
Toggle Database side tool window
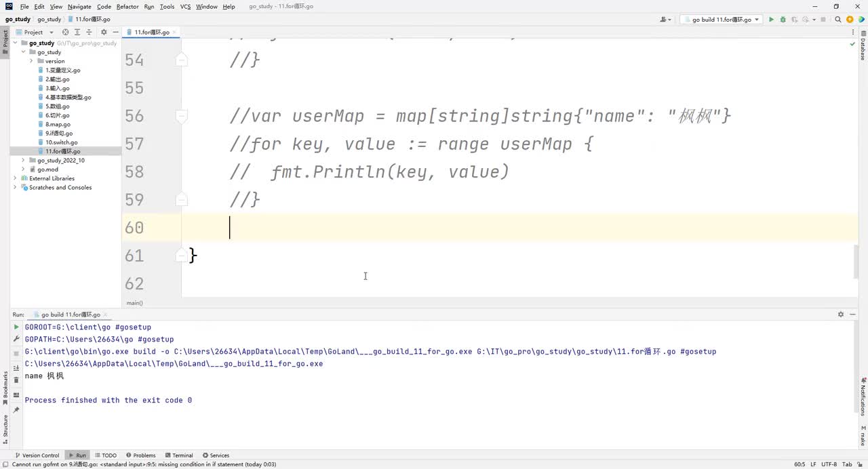click(x=863, y=45)
